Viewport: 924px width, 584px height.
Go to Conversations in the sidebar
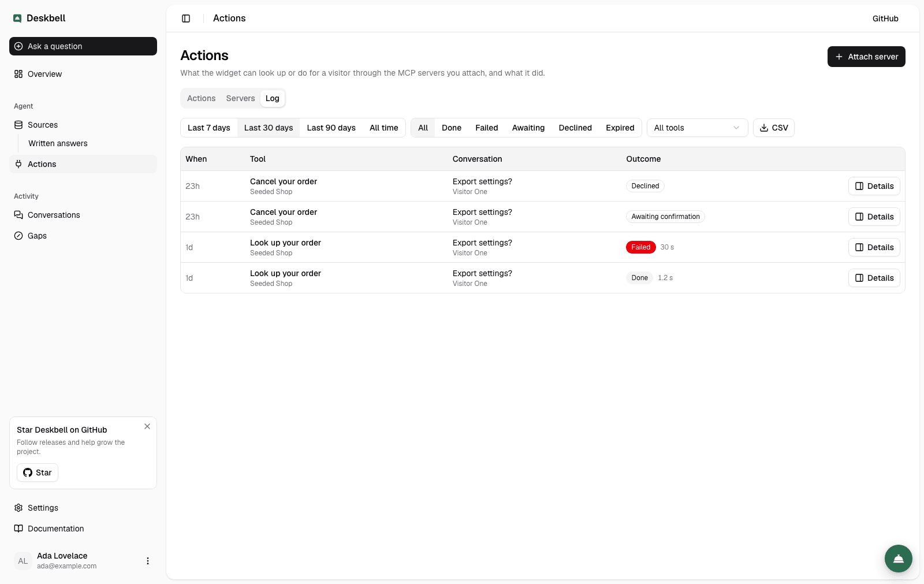pyautogui.click(x=83, y=215)
